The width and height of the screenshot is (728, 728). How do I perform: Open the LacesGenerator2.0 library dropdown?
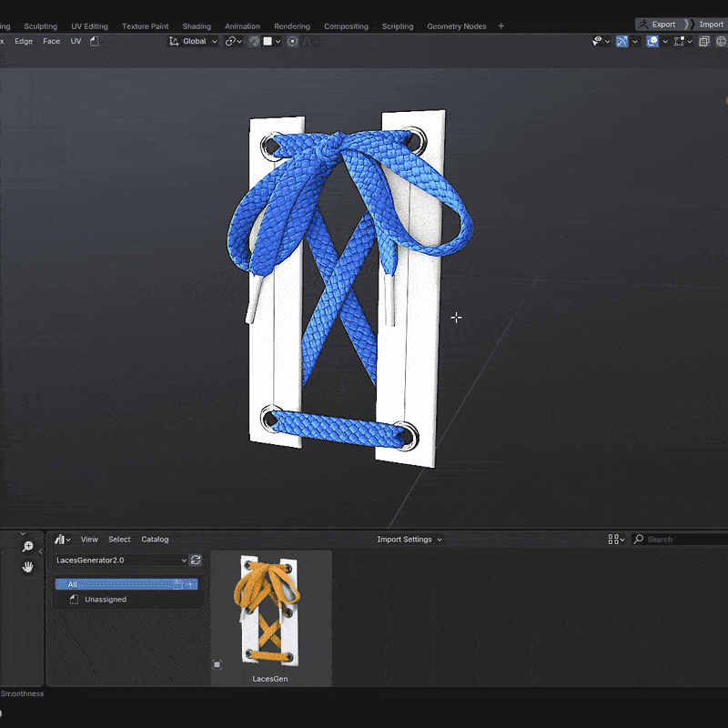coord(118,561)
